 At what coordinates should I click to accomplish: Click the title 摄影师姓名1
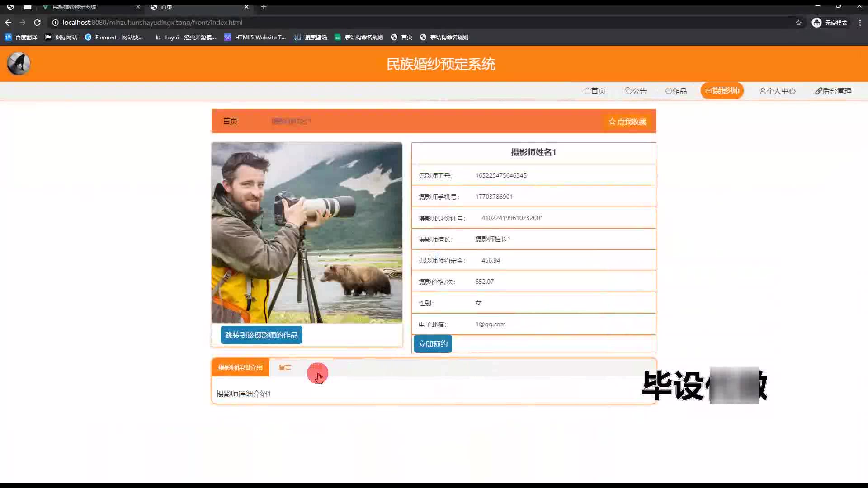(533, 152)
